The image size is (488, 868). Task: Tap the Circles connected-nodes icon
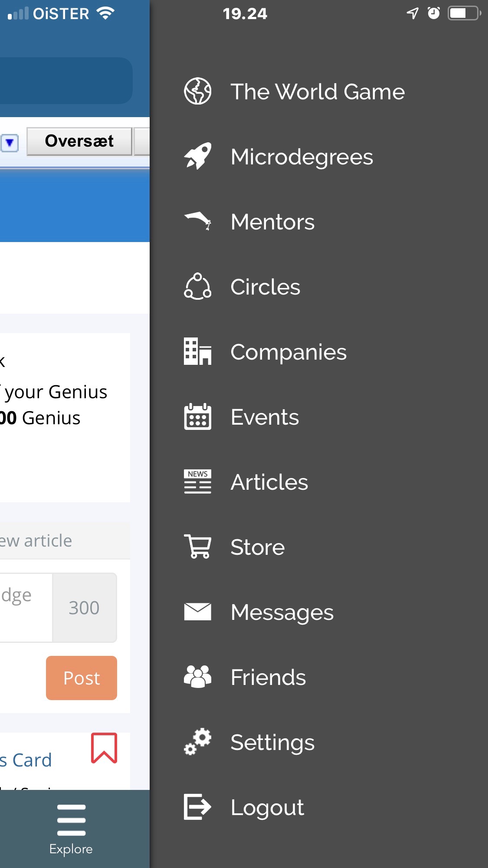197,286
